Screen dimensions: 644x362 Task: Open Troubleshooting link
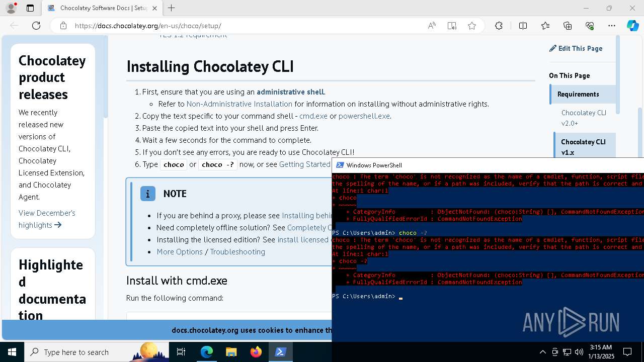[237, 251]
